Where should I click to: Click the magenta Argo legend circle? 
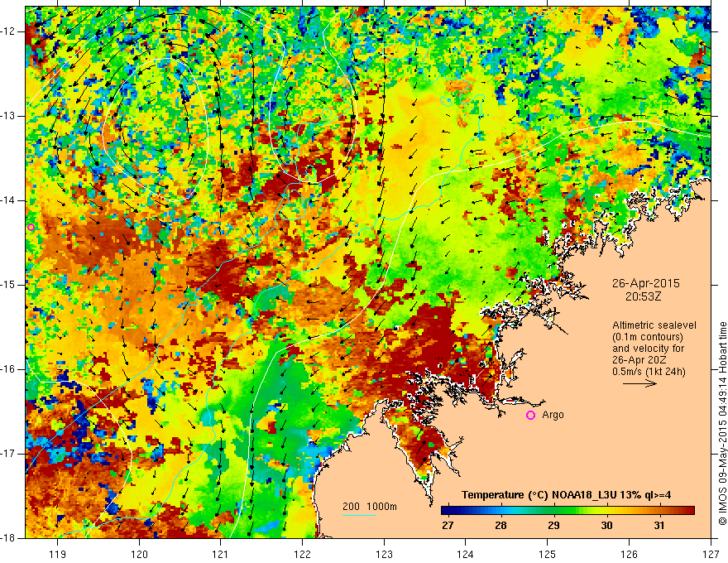click(530, 416)
